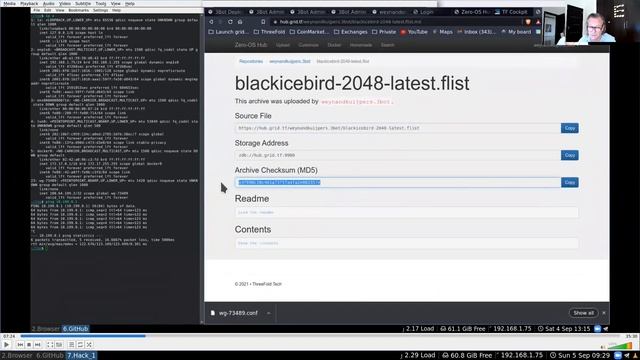Open the Media menu

pyautogui.click(x=9, y=3)
